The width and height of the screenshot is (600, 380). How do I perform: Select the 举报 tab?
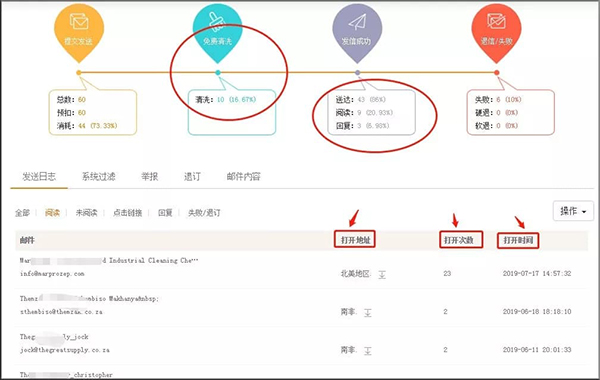150,176
